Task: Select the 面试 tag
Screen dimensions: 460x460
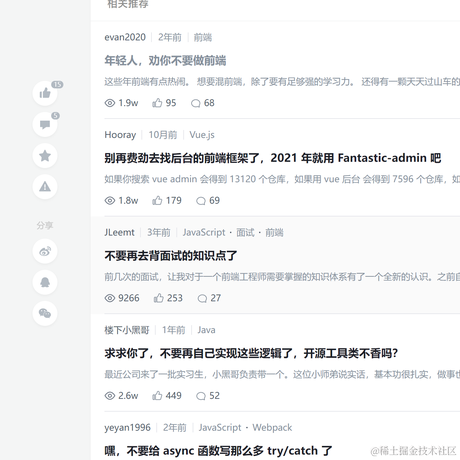Action: (x=245, y=232)
